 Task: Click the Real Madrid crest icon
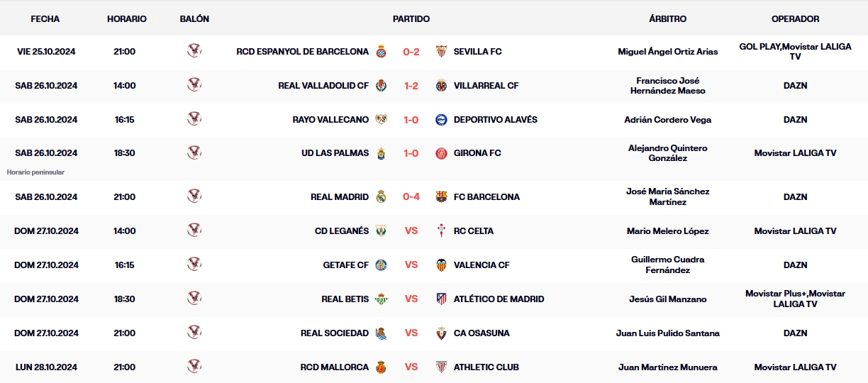381,197
